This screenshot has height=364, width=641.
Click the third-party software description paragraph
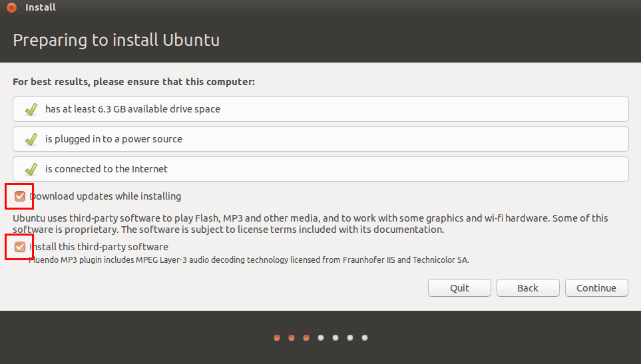click(310, 224)
